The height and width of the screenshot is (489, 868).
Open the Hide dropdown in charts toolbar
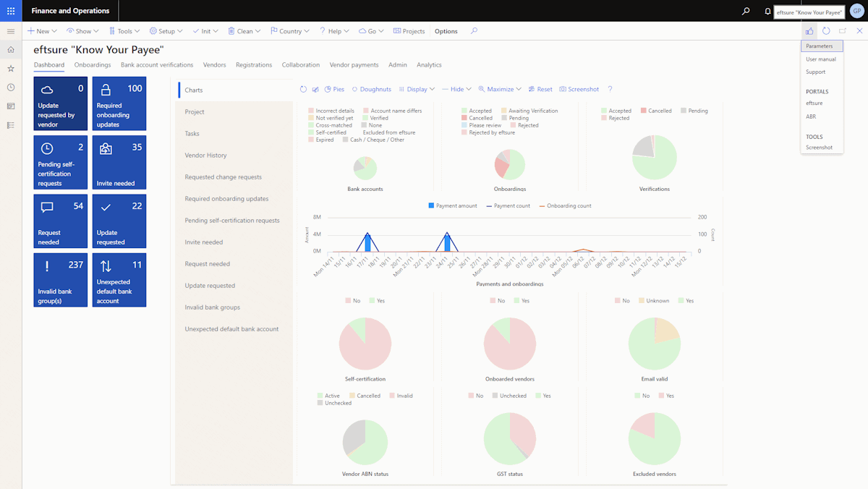tap(456, 89)
